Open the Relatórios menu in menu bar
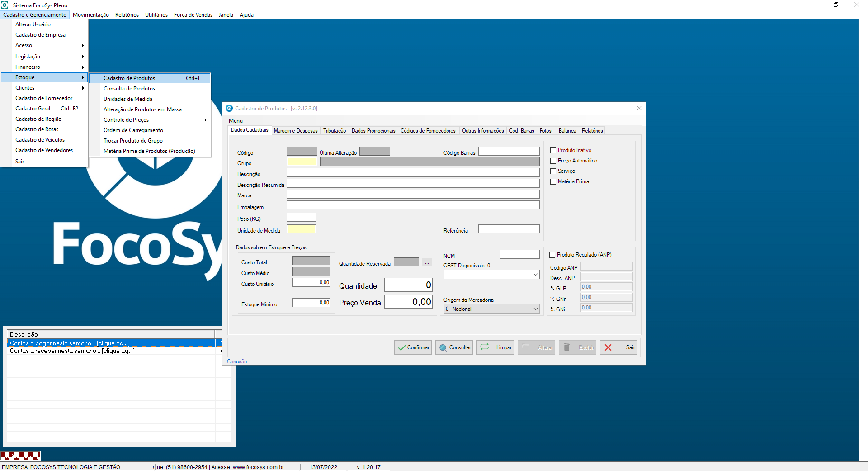The height and width of the screenshot is (471, 868). 127,15
